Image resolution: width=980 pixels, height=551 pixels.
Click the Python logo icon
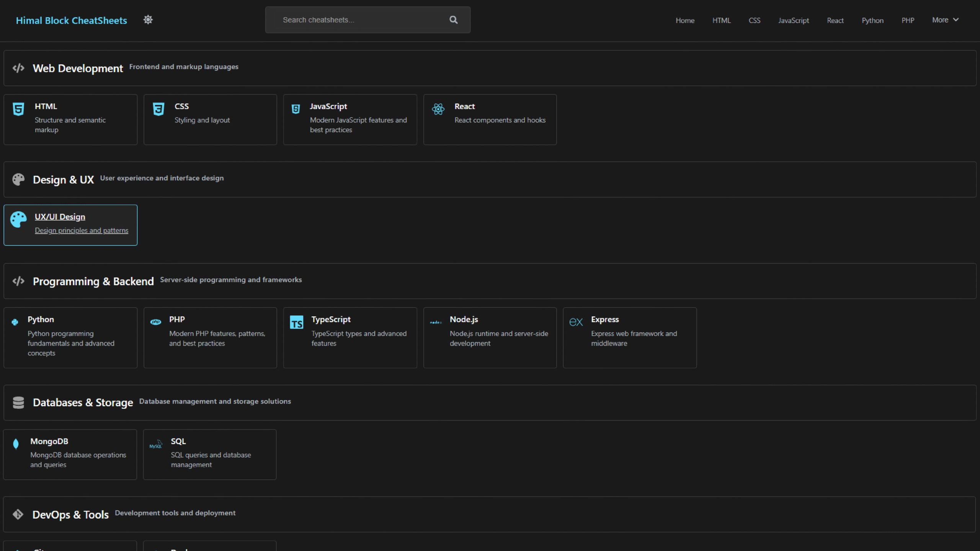click(x=15, y=322)
